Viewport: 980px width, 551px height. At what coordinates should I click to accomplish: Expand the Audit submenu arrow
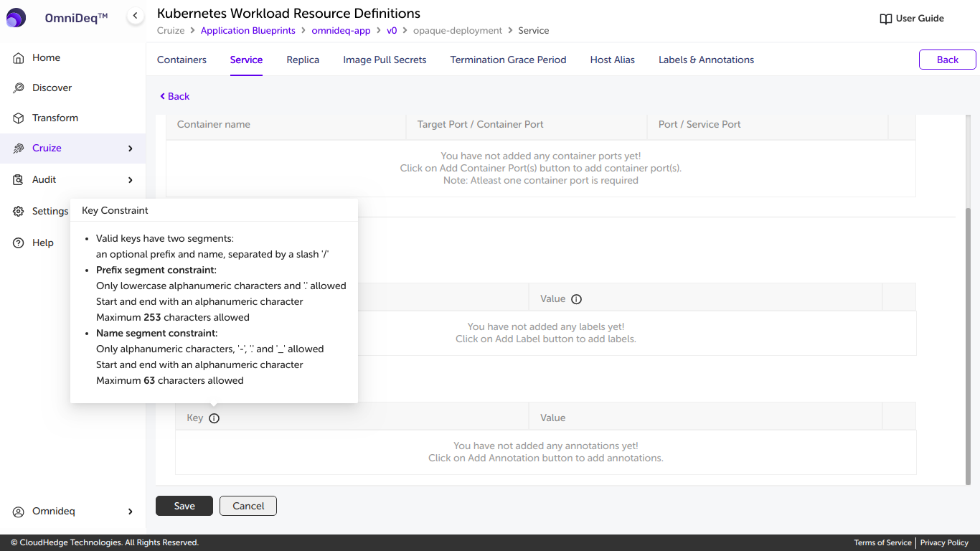pyautogui.click(x=130, y=180)
